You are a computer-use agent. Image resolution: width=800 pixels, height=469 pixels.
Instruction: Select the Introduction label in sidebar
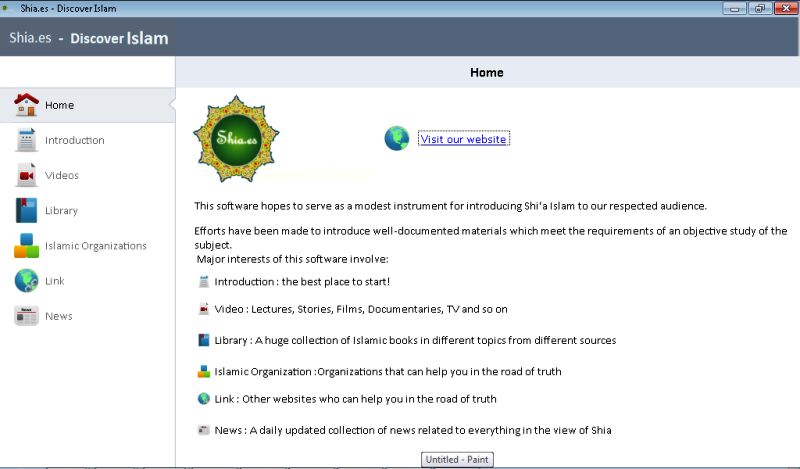[74, 140]
